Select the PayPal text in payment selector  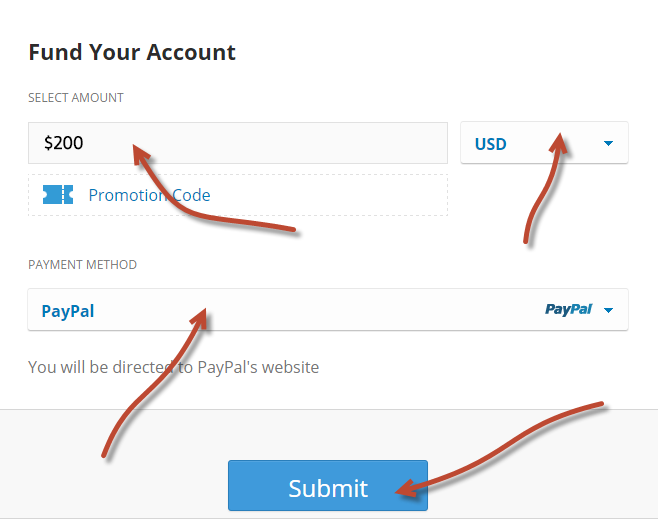(x=68, y=311)
